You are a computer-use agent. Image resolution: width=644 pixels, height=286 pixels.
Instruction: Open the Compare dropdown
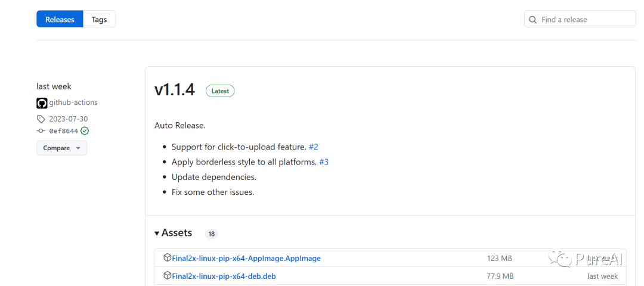click(61, 148)
